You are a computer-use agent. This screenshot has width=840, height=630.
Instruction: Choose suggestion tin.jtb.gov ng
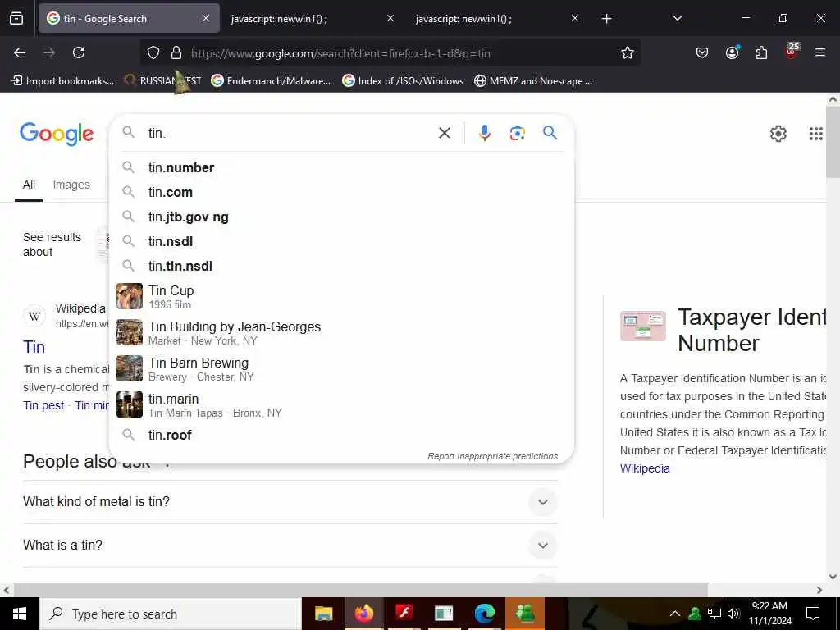pyautogui.click(x=341, y=217)
